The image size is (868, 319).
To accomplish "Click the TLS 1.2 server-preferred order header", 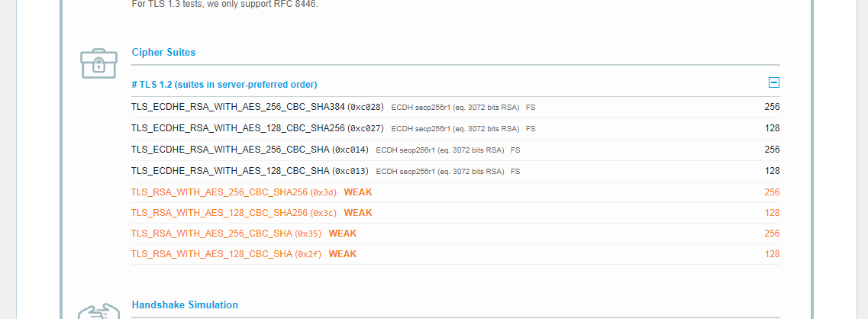I will pos(224,85).
